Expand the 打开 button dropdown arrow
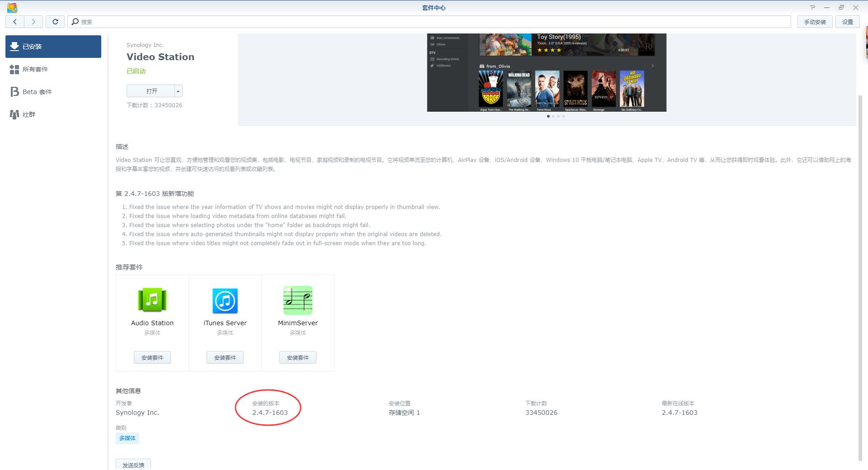The width and height of the screenshot is (868, 470). pyautogui.click(x=178, y=91)
